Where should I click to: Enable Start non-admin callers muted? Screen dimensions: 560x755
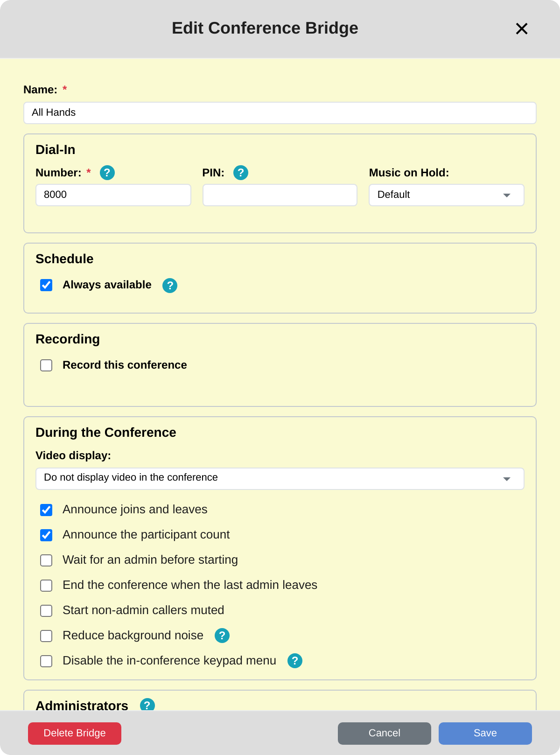click(46, 611)
